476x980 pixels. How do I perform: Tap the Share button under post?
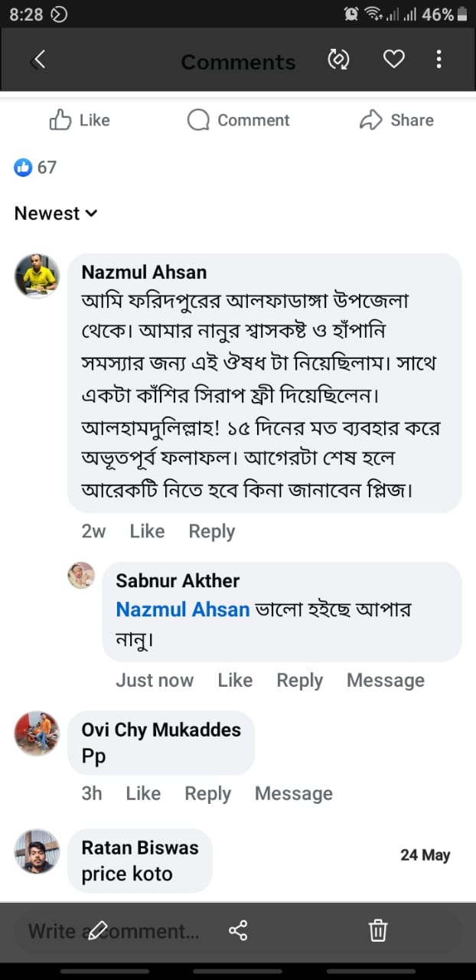click(396, 120)
